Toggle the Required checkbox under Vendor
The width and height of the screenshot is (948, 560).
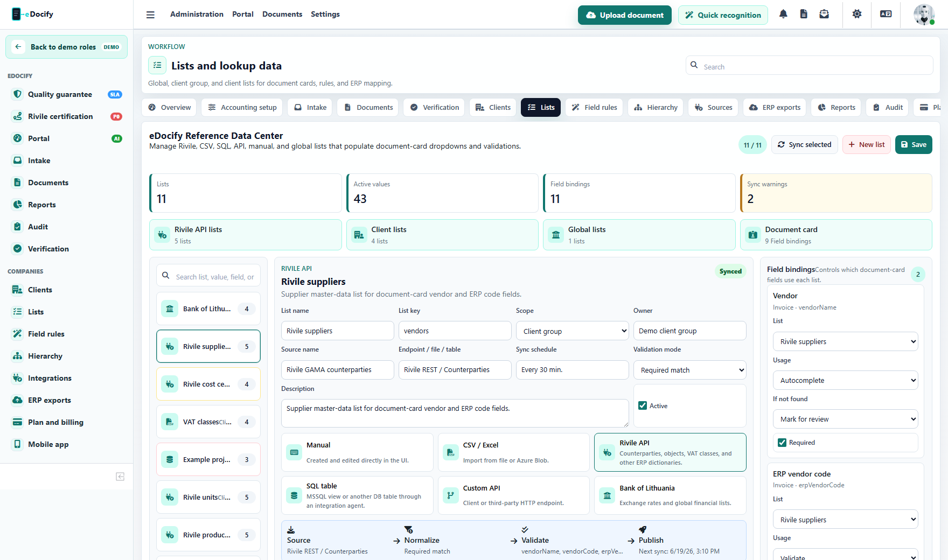point(782,443)
